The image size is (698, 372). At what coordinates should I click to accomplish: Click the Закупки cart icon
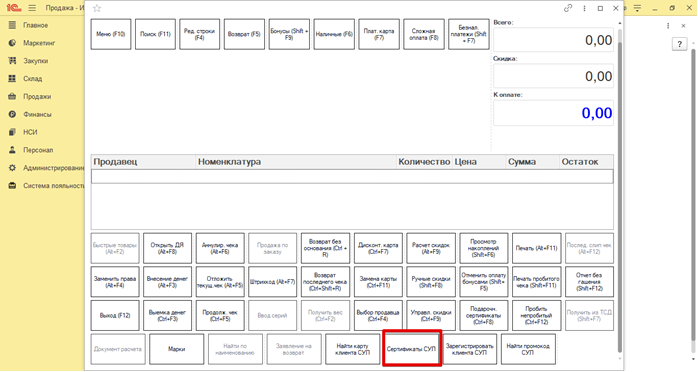pos(12,61)
